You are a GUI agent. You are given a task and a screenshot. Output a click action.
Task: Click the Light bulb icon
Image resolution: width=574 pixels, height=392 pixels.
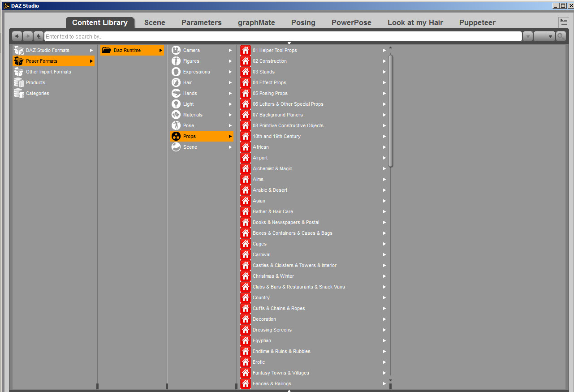click(176, 104)
